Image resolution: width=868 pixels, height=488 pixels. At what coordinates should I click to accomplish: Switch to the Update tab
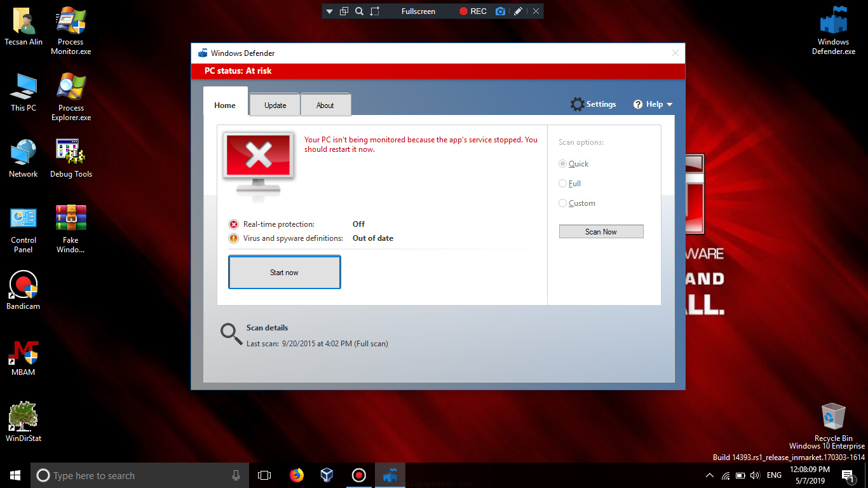click(275, 105)
